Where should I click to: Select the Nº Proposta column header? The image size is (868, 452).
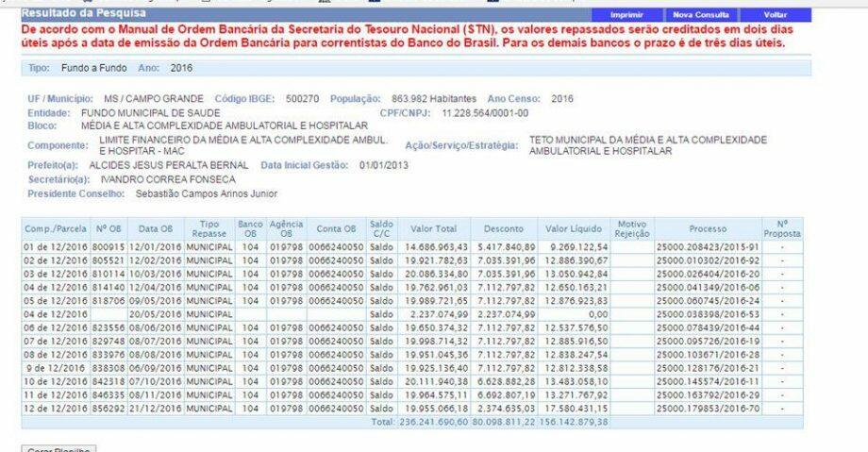click(782, 228)
